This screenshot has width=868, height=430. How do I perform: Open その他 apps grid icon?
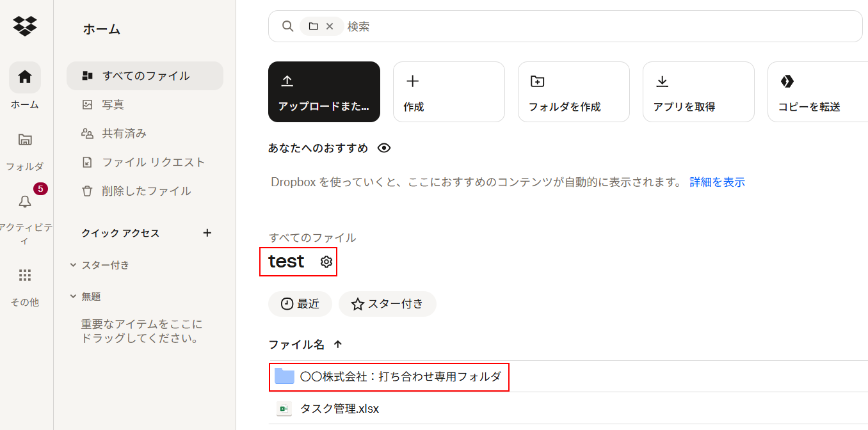tap(25, 275)
